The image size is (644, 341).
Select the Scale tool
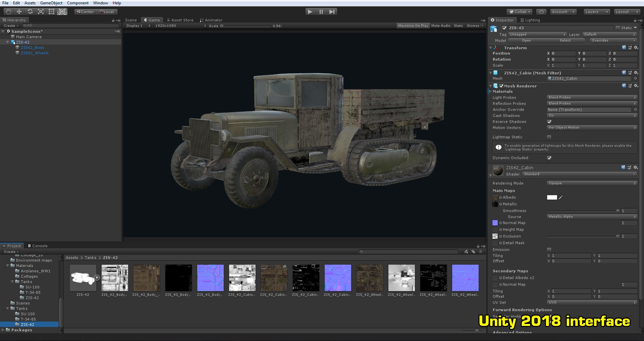pos(41,12)
